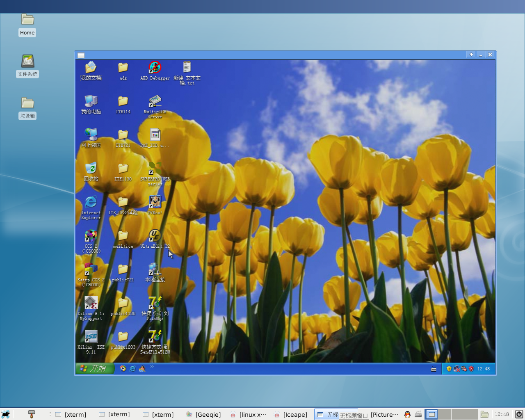Screen dimensions: 525x420
Task: Open the remote window's title menu icon
Action: [81, 55]
